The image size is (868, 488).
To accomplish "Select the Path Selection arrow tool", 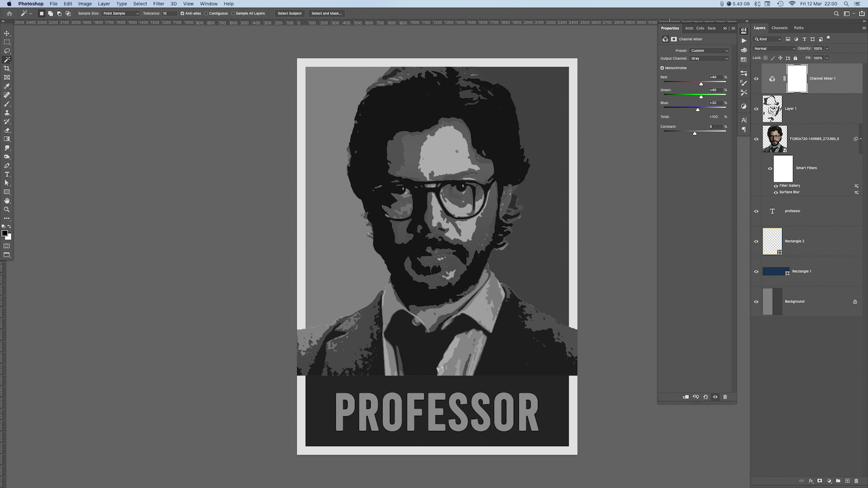I will (x=7, y=183).
